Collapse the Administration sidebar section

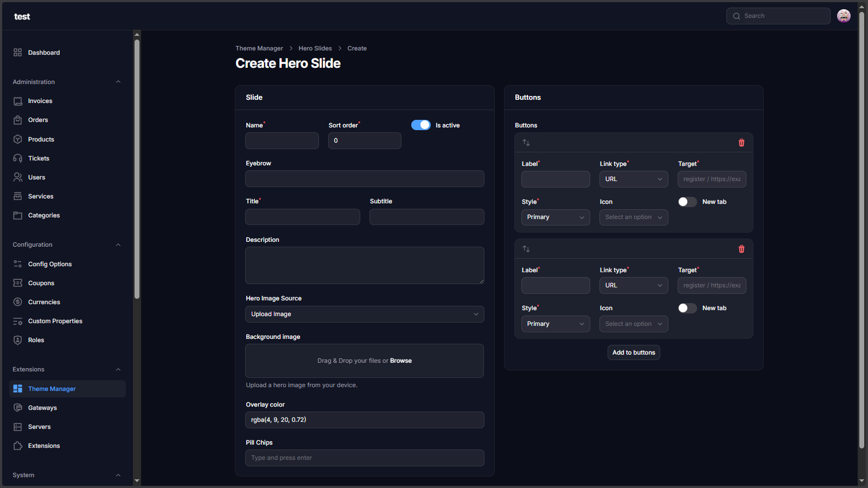(x=118, y=82)
